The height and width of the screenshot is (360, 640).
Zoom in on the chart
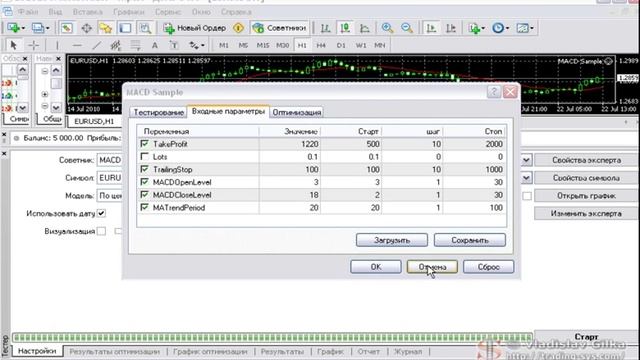point(387,28)
